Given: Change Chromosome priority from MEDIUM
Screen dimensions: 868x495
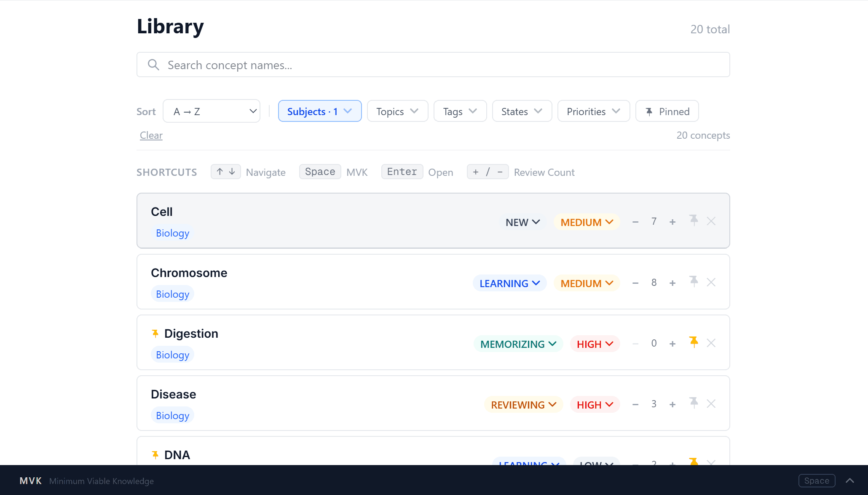Looking at the screenshot, I should tap(587, 283).
